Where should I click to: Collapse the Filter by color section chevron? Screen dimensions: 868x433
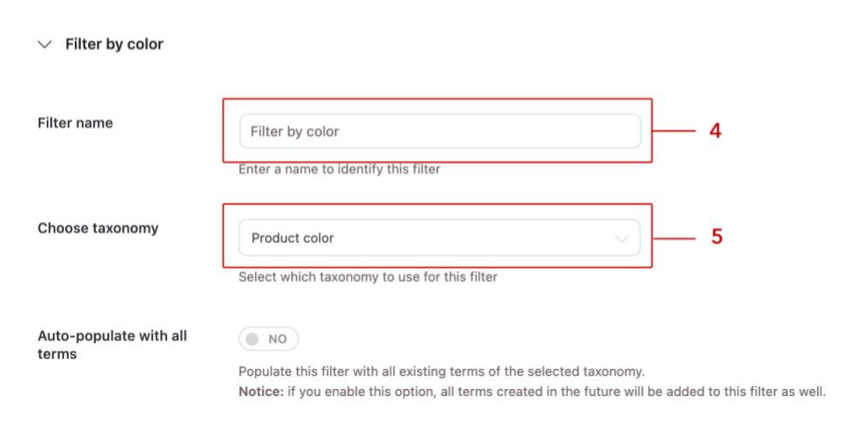pyautogui.click(x=45, y=44)
